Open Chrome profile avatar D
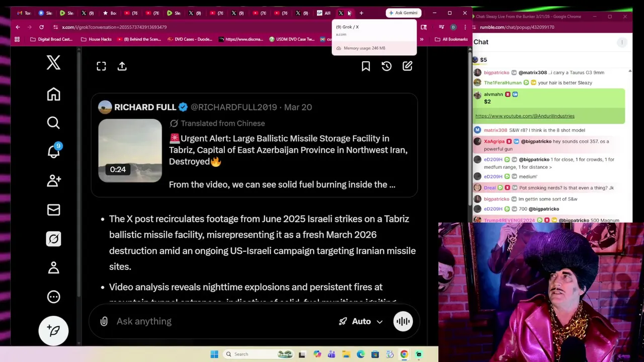The width and height of the screenshot is (644, 362). [x=453, y=27]
